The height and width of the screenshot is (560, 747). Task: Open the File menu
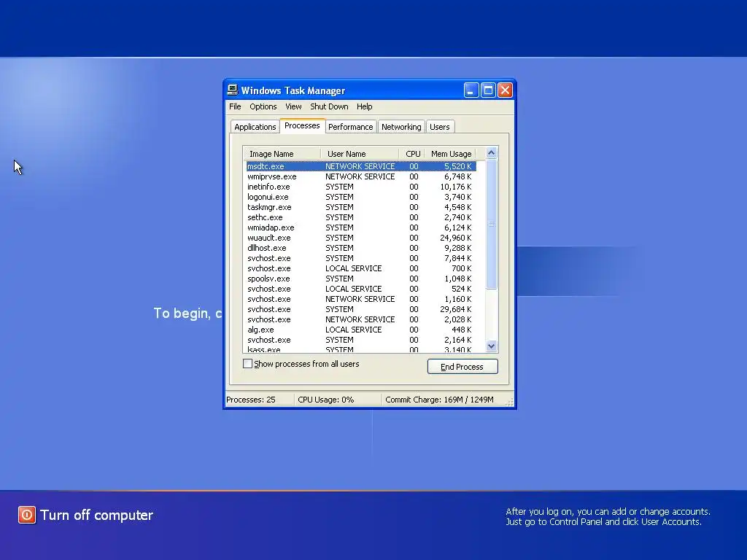point(235,106)
